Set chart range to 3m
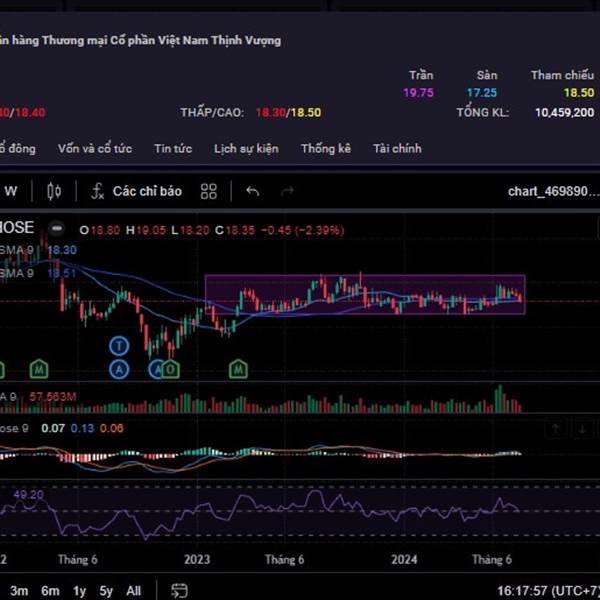 pyautogui.click(x=19, y=591)
